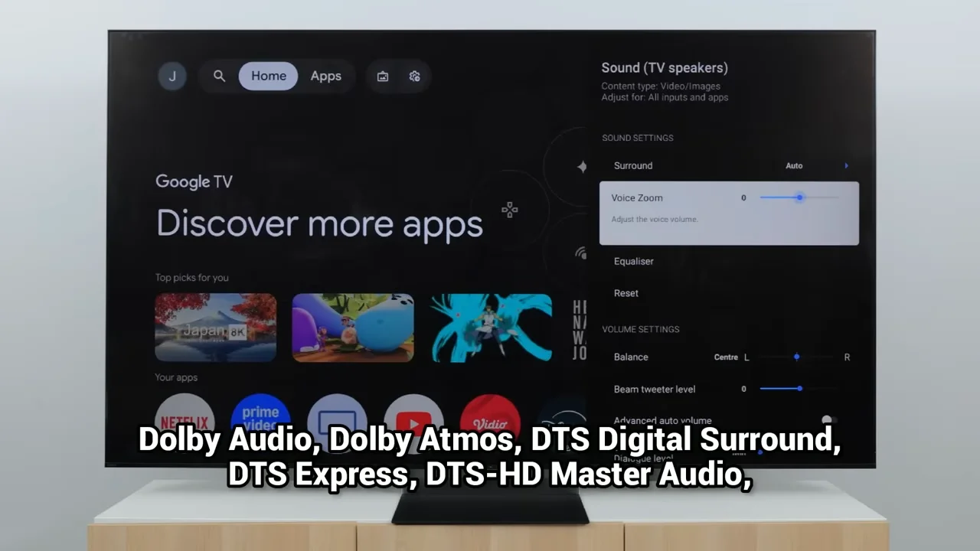Open the search magnifier icon
This screenshot has height=551, width=980.
click(220, 76)
